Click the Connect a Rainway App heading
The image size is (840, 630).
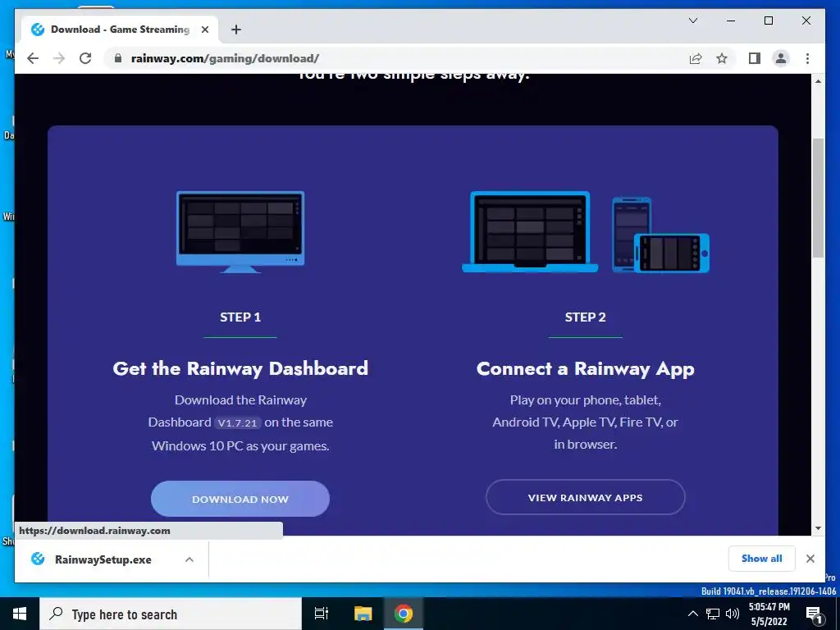tap(585, 368)
